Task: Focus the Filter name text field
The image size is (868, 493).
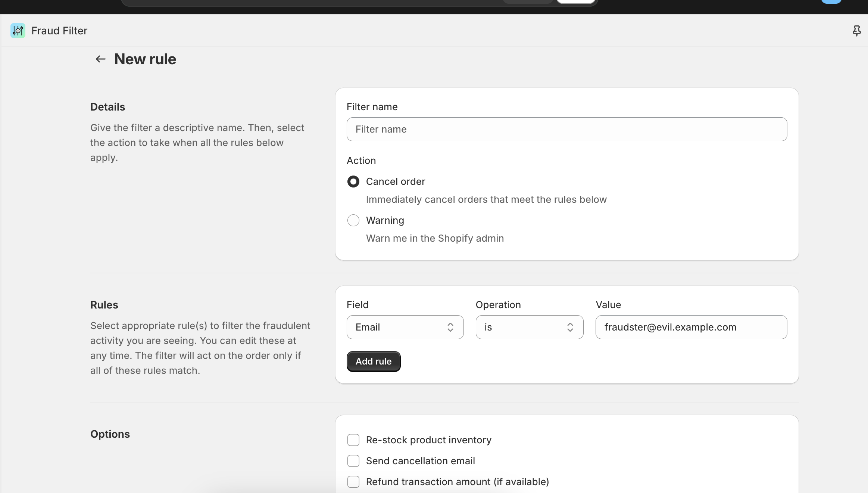Action: coord(566,129)
